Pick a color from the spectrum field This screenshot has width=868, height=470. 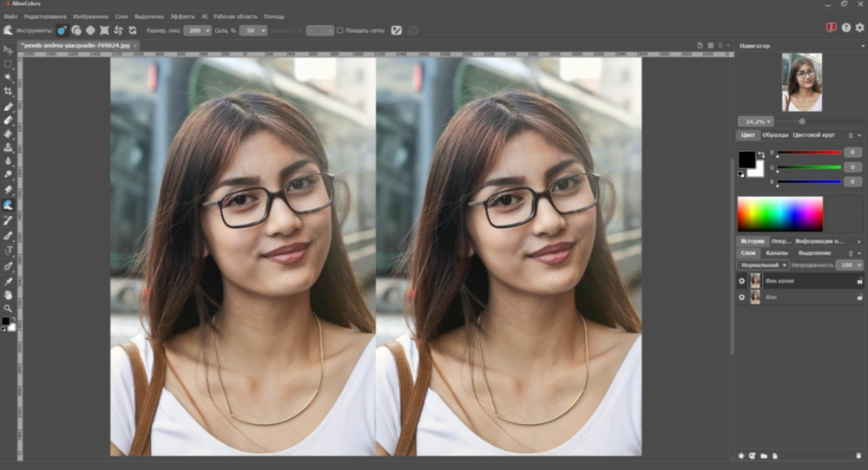point(780,214)
